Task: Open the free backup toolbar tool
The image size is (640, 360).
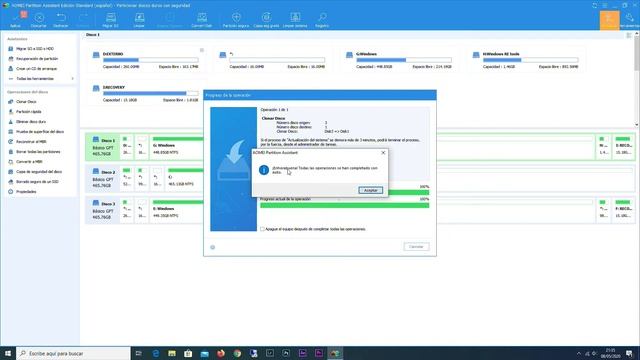Action: pyautogui.click(x=266, y=20)
